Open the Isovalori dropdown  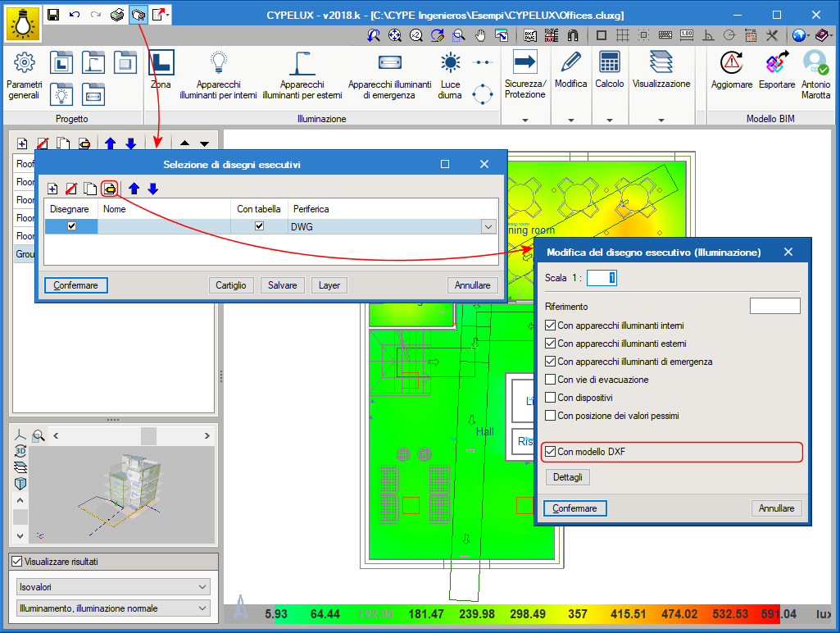tap(113, 587)
